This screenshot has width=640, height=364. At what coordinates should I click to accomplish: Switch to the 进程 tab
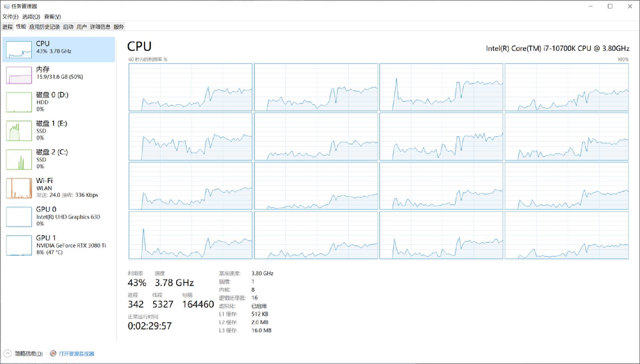coord(7,27)
